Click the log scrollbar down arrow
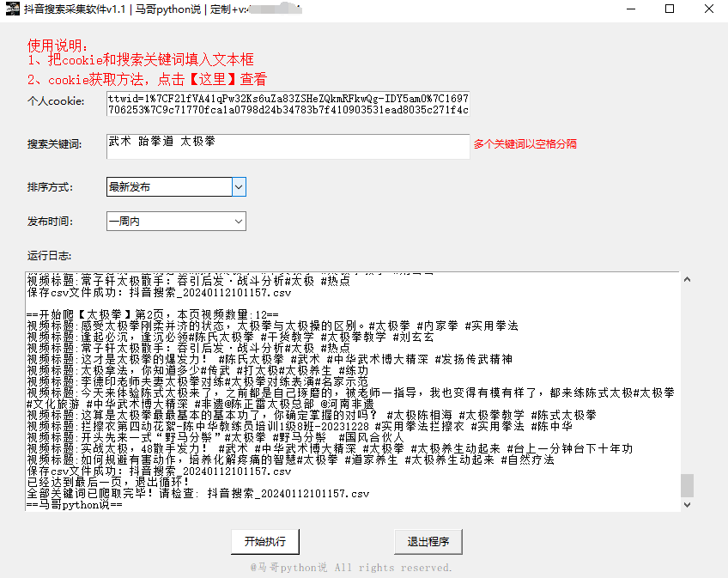This screenshot has height=578, width=728. [687, 505]
